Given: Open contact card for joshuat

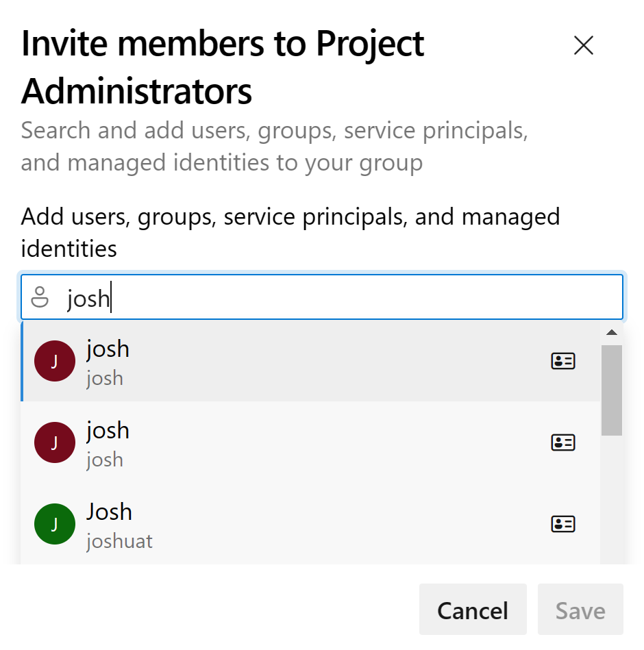Looking at the screenshot, I should [562, 524].
